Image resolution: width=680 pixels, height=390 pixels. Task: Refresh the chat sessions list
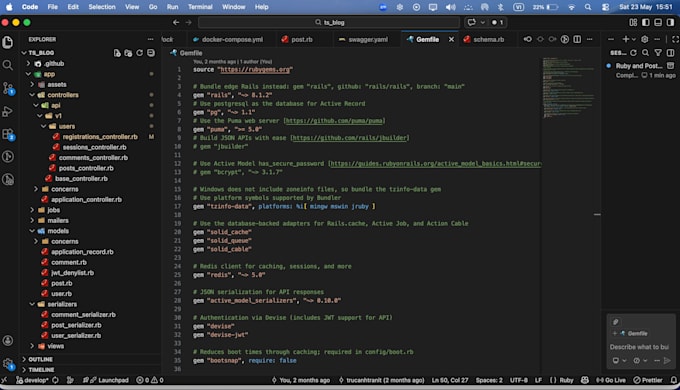(634, 52)
